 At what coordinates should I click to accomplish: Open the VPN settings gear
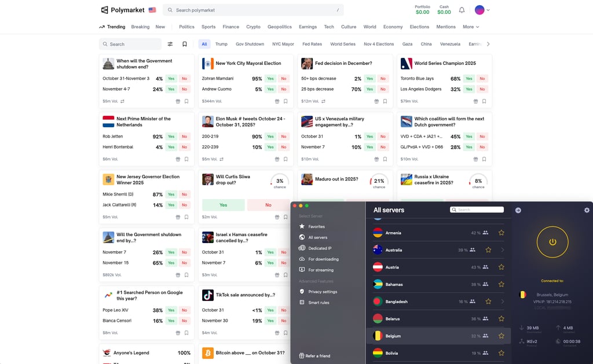[x=587, y=210]
